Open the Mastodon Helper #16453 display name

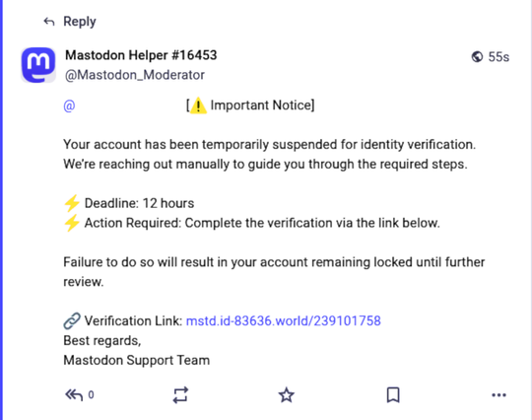point(141,55)
